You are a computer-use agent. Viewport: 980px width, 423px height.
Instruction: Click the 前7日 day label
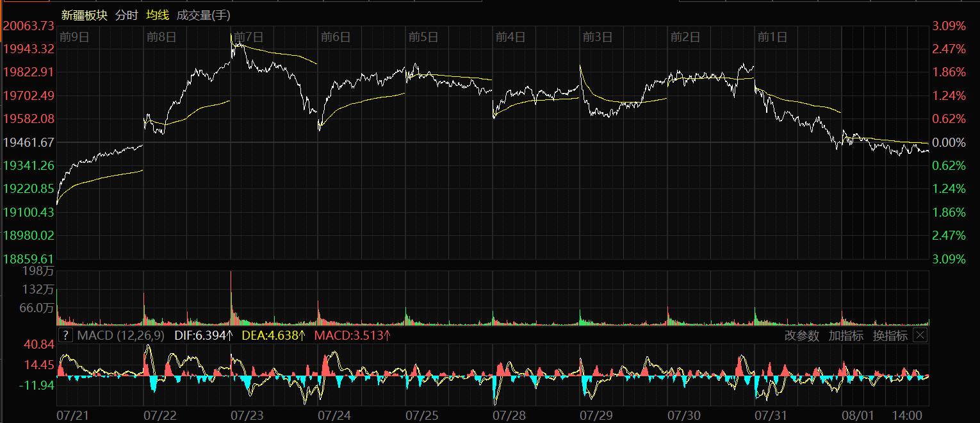point(248,37)
